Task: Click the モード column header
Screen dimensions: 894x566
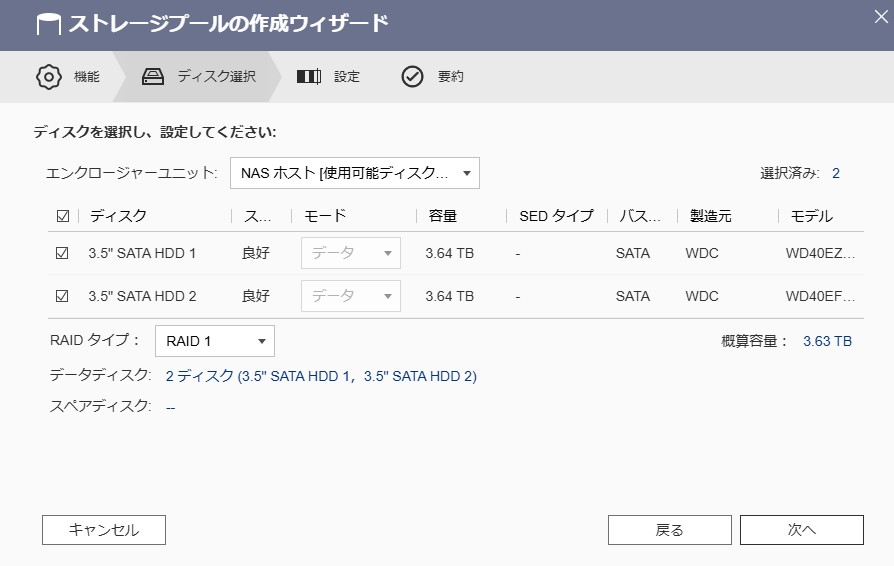Action: (325, 216)
